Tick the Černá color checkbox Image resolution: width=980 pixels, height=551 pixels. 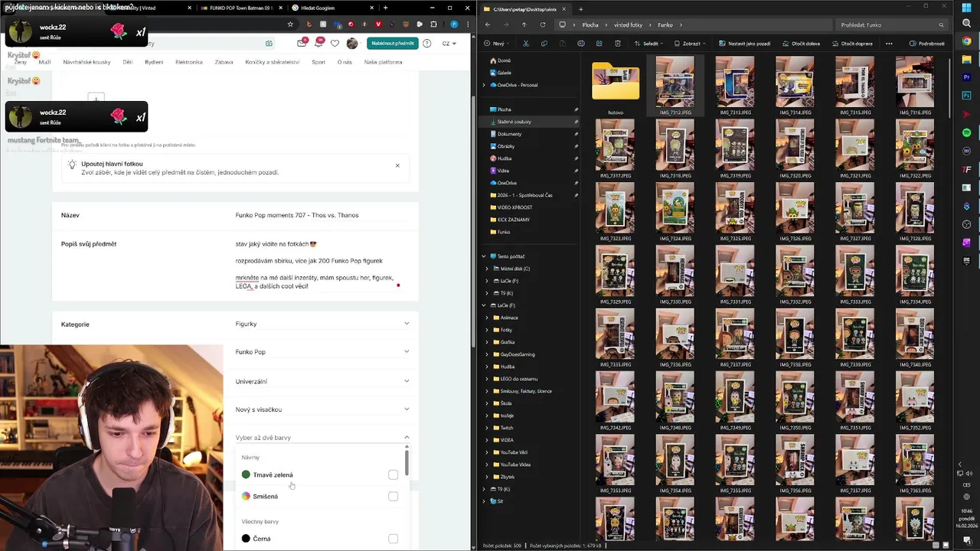point(393,539)
